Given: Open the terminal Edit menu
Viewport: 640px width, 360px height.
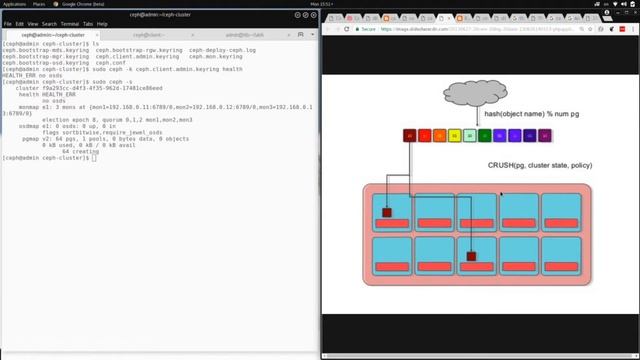Looking at the screenshot, I should point(20,24).
